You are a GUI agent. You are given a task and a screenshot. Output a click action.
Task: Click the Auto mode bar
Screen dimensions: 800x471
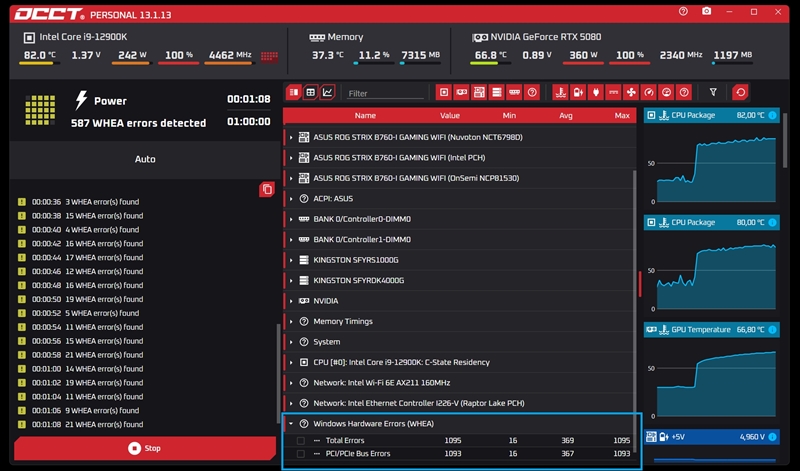[x=145, y=159]
